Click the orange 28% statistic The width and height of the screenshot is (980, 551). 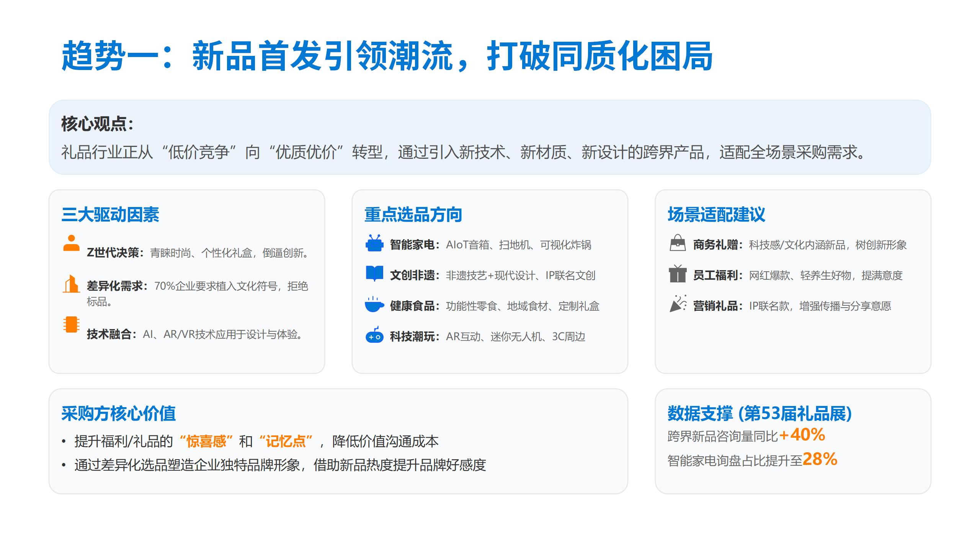pyautogui.click(x=820, y=459)
